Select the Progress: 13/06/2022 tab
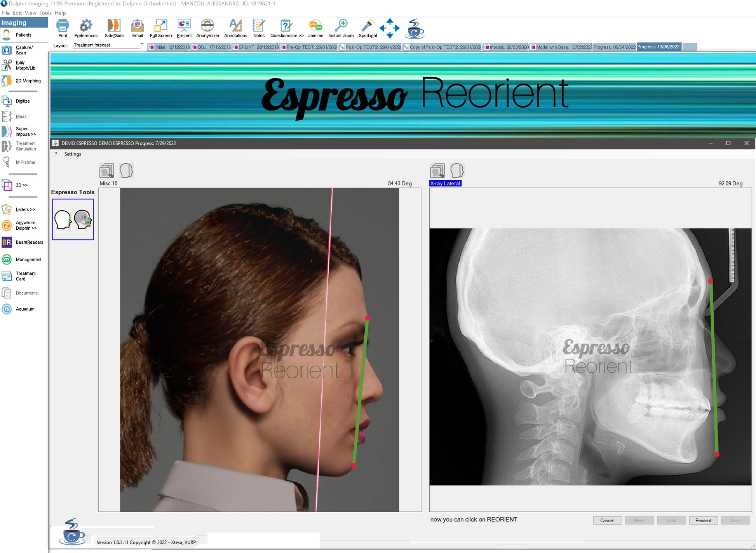This screenshot has height=553, width=756. (659, 47)
